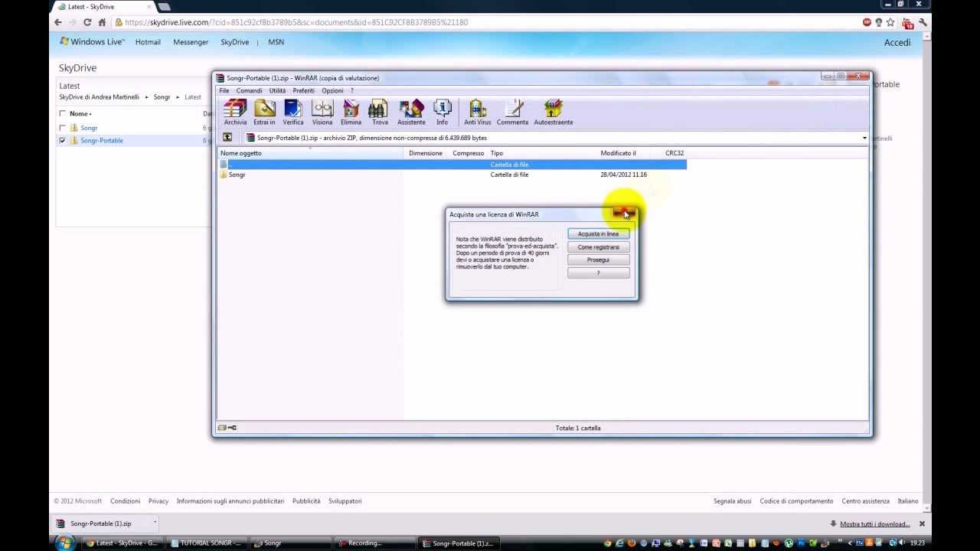Sort by the Dimensione column header
Viewport: 980px width, 551px height.
tap(426, 153)
